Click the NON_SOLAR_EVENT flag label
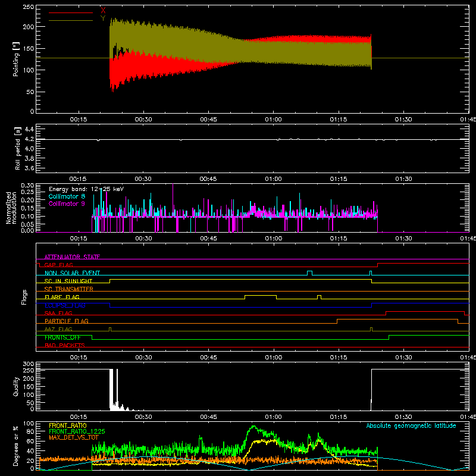 coord(72,273)
